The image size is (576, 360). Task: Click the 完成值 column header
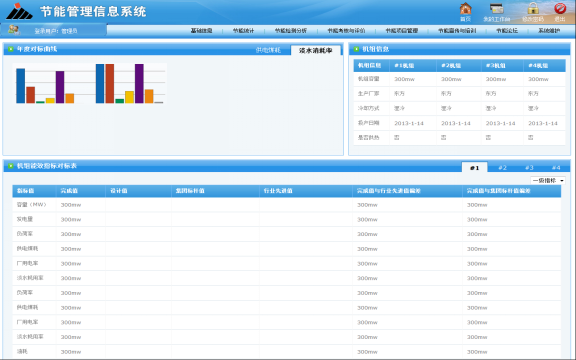tap(69, 191)
